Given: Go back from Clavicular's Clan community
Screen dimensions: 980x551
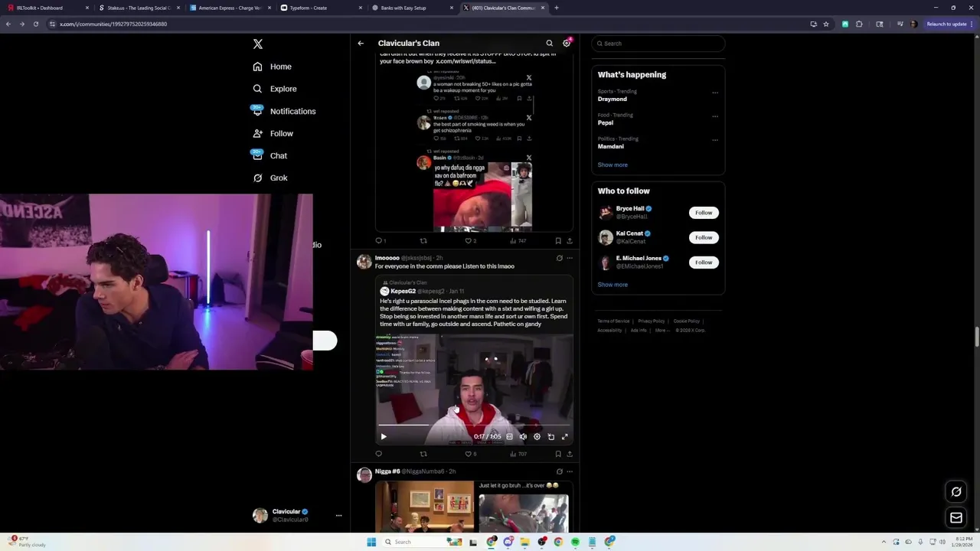Looking at the screenshot, I should point(361,43).
